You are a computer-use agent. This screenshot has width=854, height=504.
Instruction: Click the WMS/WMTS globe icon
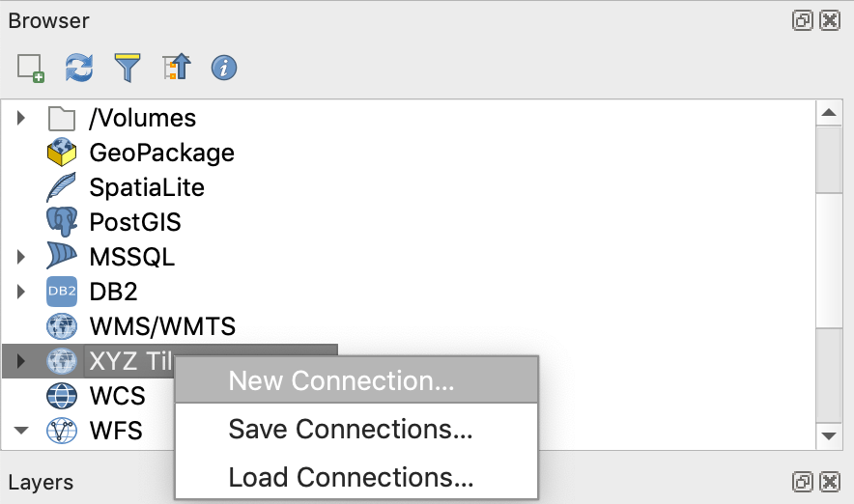click(62, 326)
